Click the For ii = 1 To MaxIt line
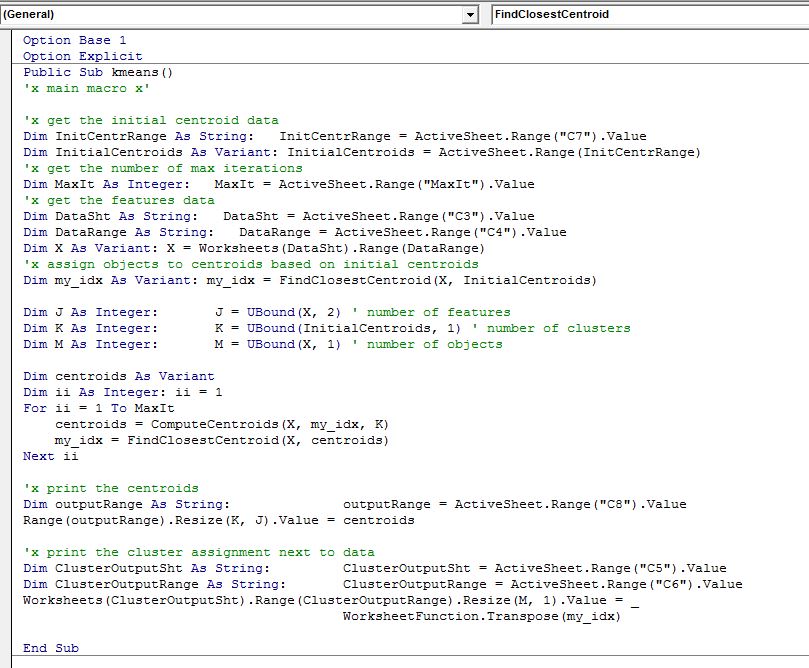This screenshot has height=668, width=809. tap(98, 408)
